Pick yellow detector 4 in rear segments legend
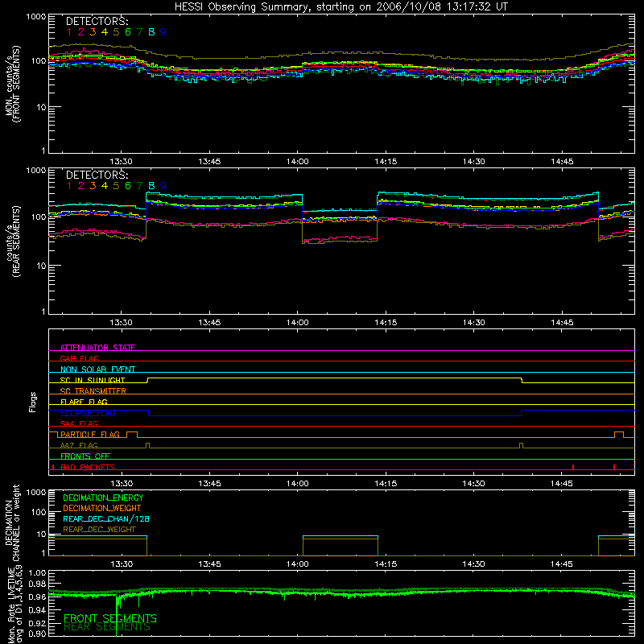Viewport: 644px width, 644px height. [x=105, y=186]
